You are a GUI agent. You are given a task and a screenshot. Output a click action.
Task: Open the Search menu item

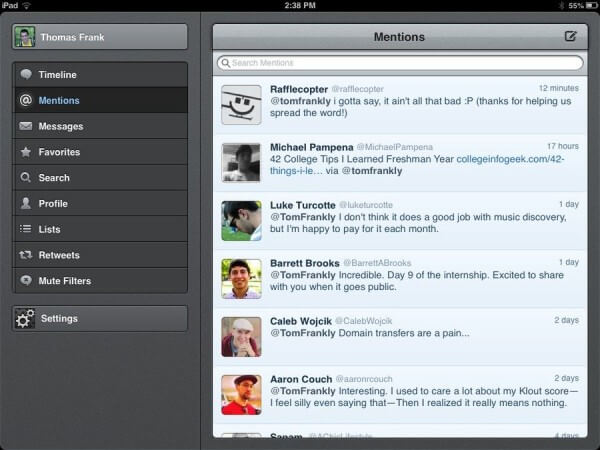click(100, 178)
